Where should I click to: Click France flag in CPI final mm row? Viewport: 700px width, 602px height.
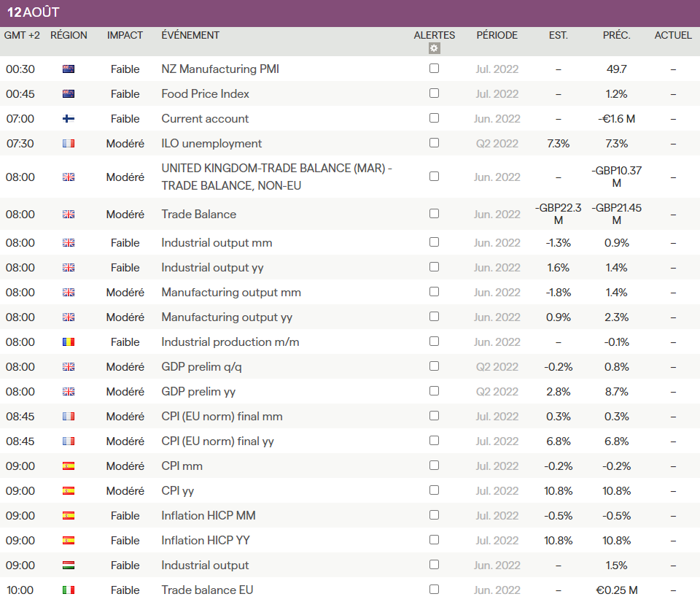click(x=69, y=416)
